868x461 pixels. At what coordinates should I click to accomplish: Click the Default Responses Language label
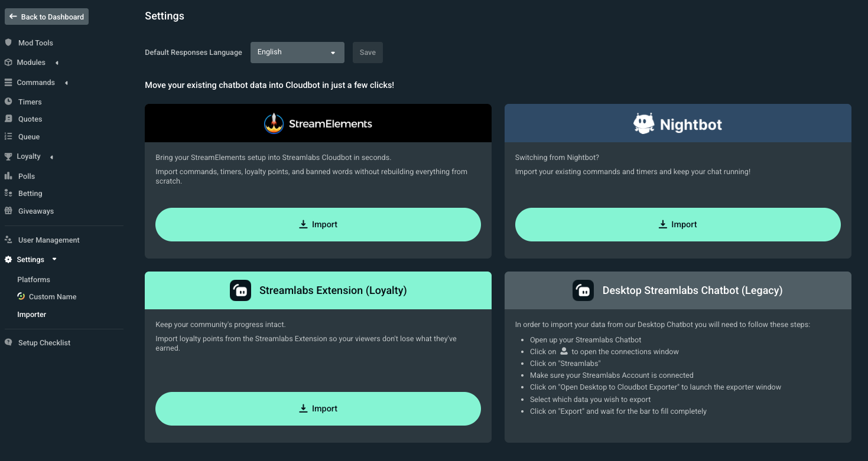pyautogui.click(x=193, y=53)
